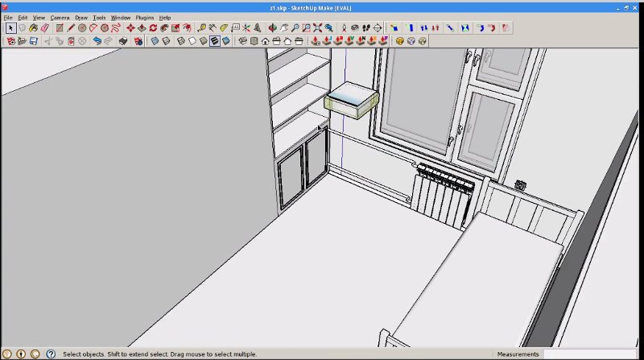
Task: Select the Move tool
Action: click(x=130, y=27)
